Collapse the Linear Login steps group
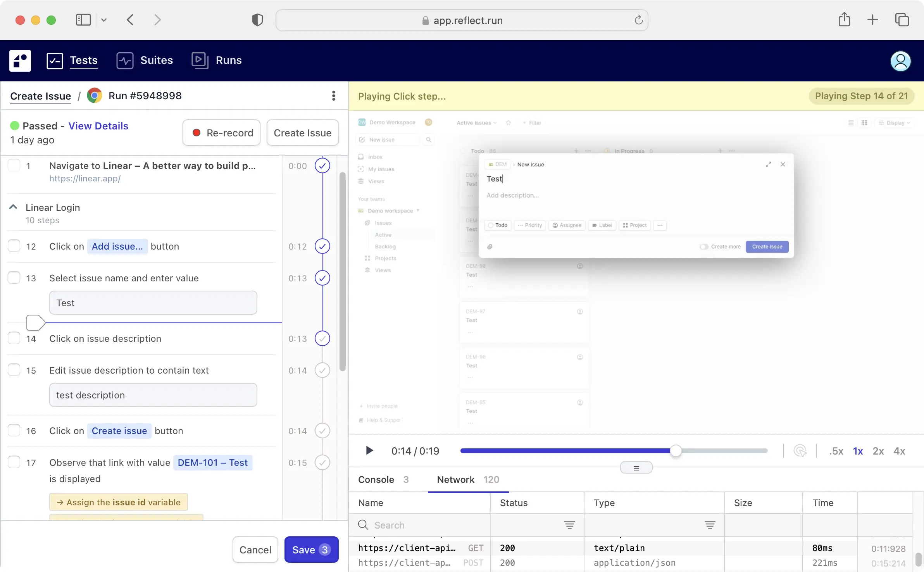The image size is (924, 572). (x=13, y=207)
